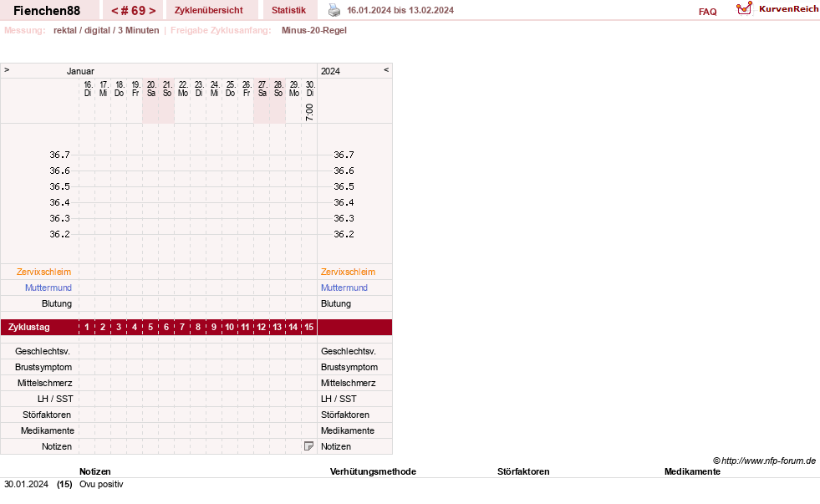Click the left Zervixschleim label
The image size is (820, 504).
point(43,272)
